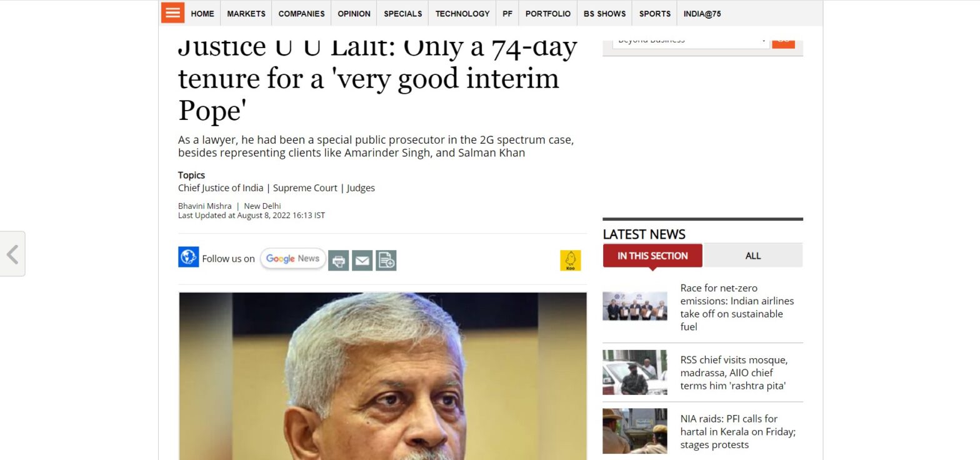Open the yellow Koo share icon
980x460 pixels.
coord(570,260)
